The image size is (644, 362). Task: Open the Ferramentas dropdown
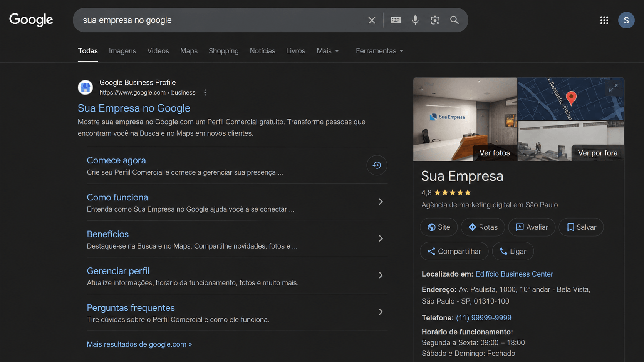(379, 51)
